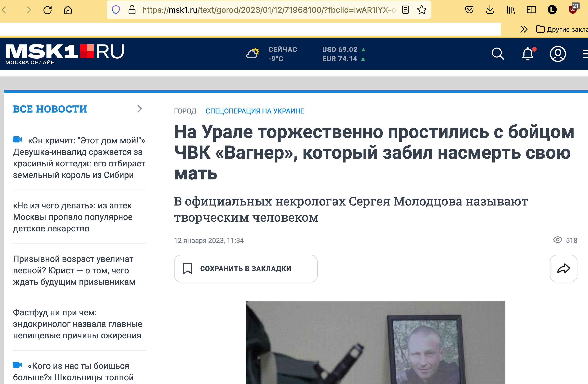Open the hamburger site menu
588x384 pixels.
click(x=585, y=54)
